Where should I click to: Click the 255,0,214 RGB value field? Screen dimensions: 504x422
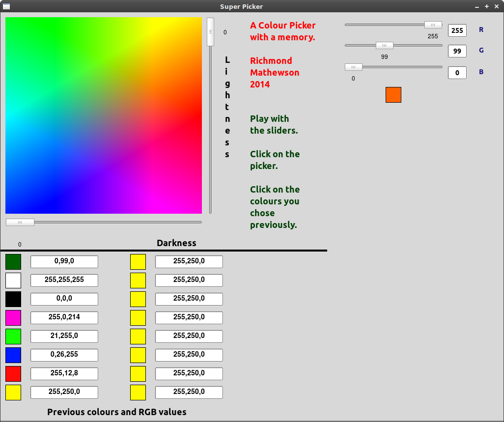click(x=64, y=318)
